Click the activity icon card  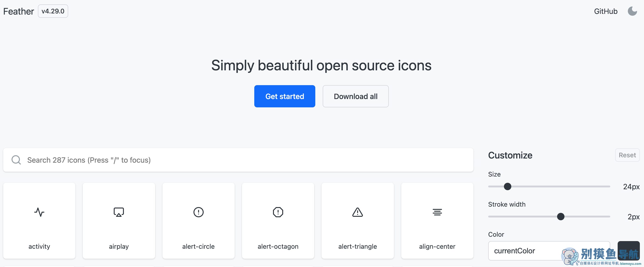point(39,220)
